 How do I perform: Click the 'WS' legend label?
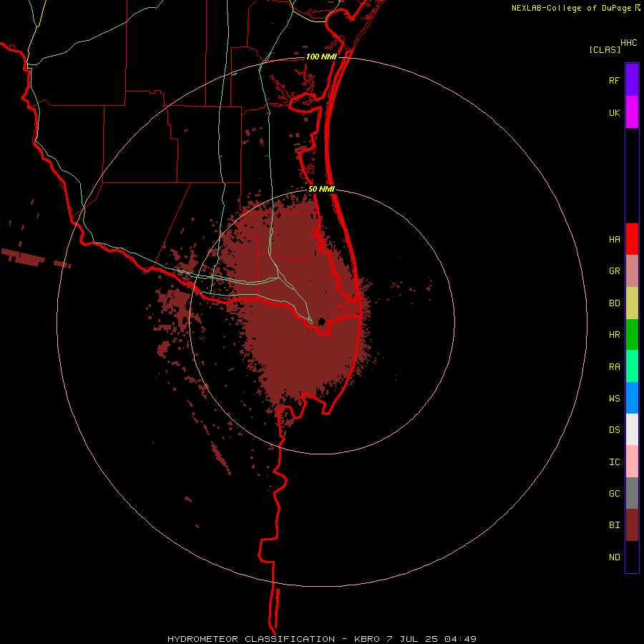[x=614, y=398]
